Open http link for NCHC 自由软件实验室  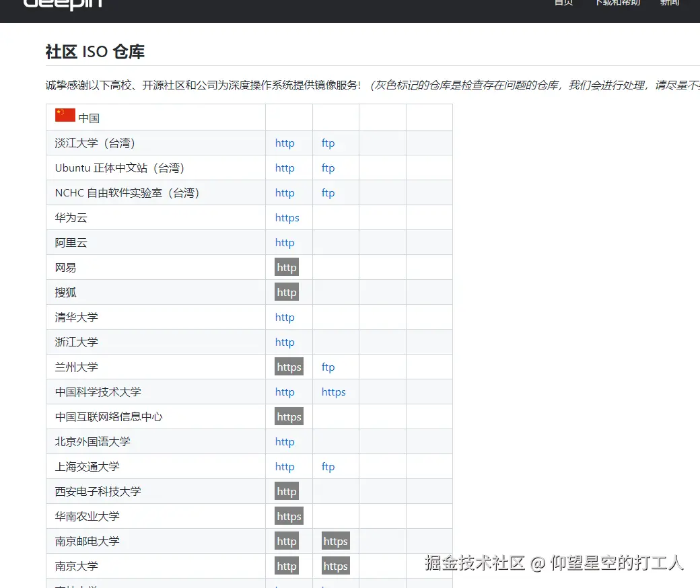click(285, 193)
